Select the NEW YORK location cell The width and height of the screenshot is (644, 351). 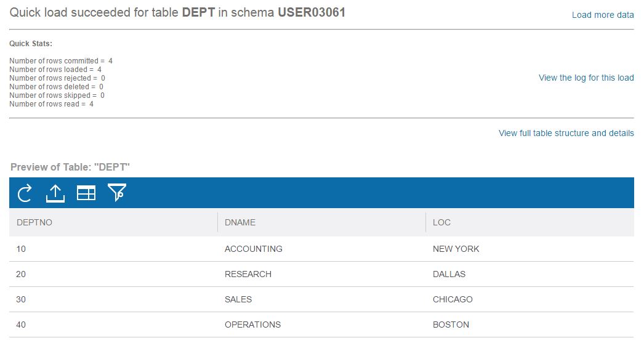pos(456,249)
